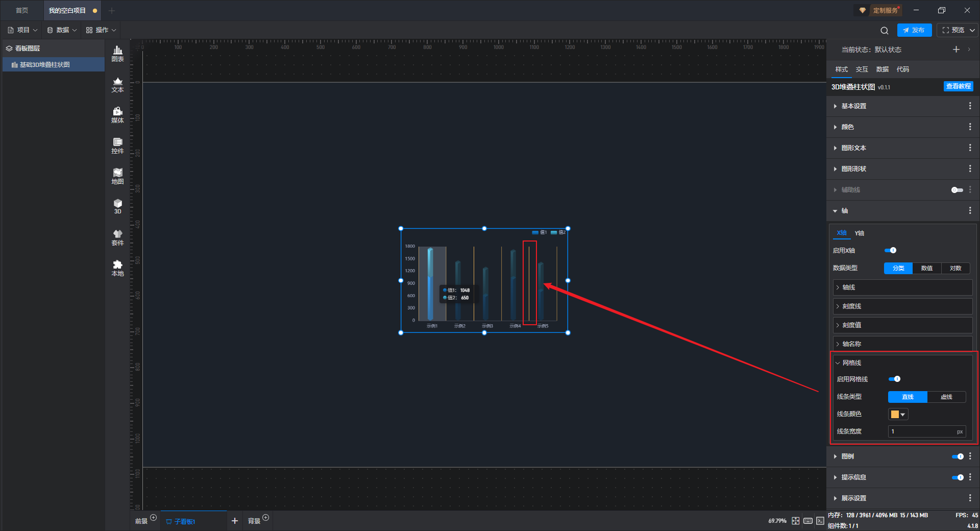The width and height of the screenshot is (980, 531).
Task: Open the 项目 menu
Action: coord(22,30)
